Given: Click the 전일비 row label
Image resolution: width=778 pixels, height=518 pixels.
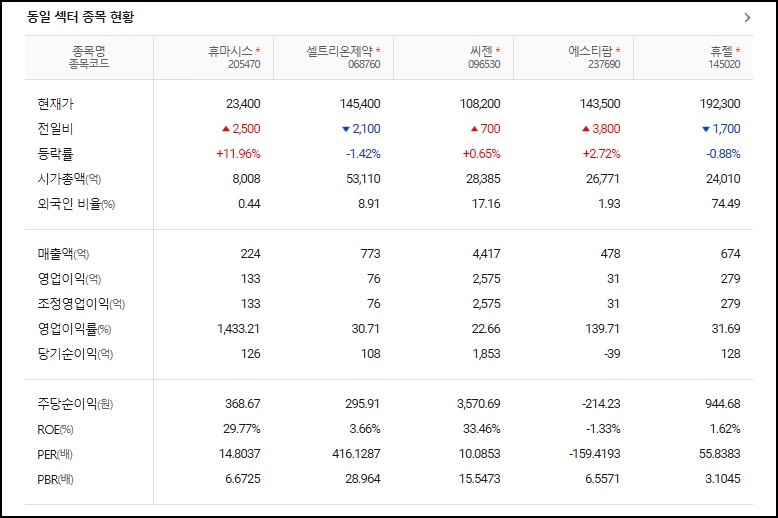Looking at the screenshot, I should (x=56, y=129).
